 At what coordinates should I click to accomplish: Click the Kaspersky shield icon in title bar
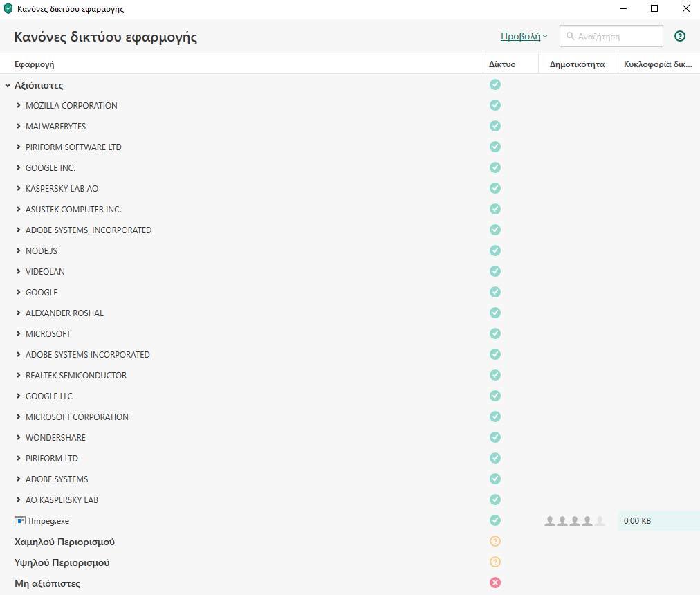pyautogui.click(x=8, y=9)
